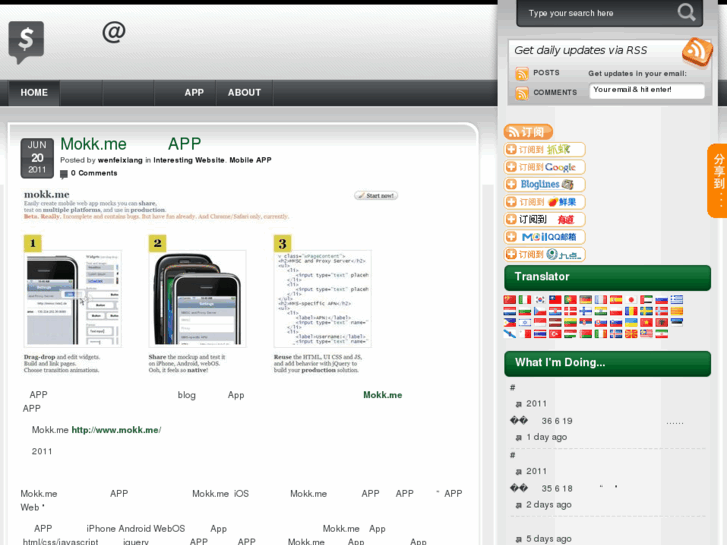727x545 pixels.
Task: Click the orange RSS subscribe button under the email box
Action: [x=528, y=132]
